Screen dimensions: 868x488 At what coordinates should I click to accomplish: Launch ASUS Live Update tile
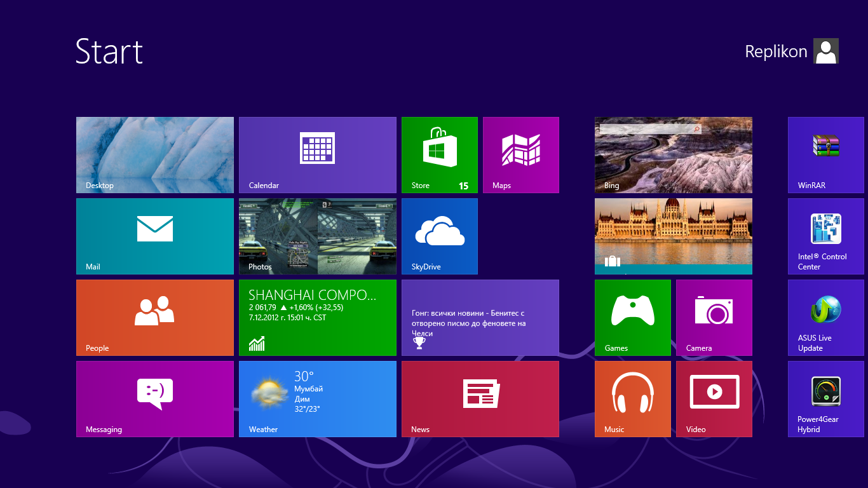click(825, 317)
